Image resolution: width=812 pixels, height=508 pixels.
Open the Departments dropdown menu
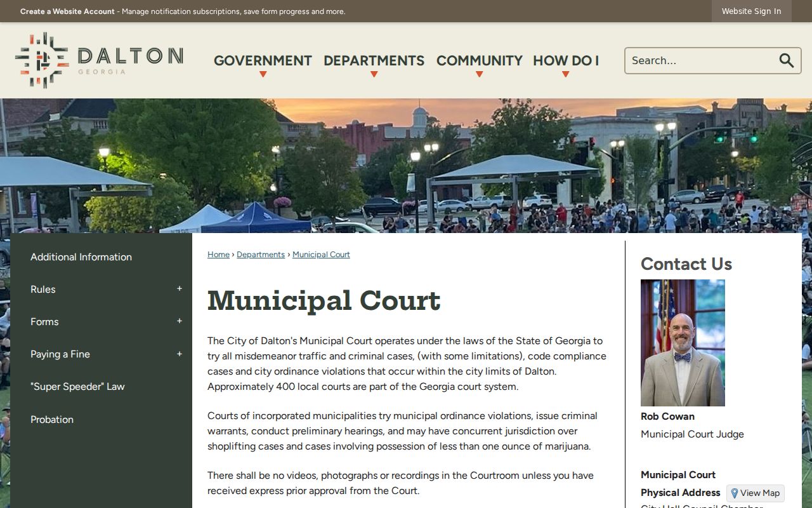point(374,61)
